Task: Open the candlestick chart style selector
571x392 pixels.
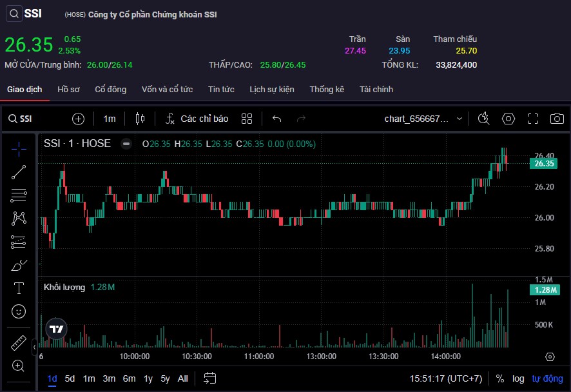Action: 140,119
